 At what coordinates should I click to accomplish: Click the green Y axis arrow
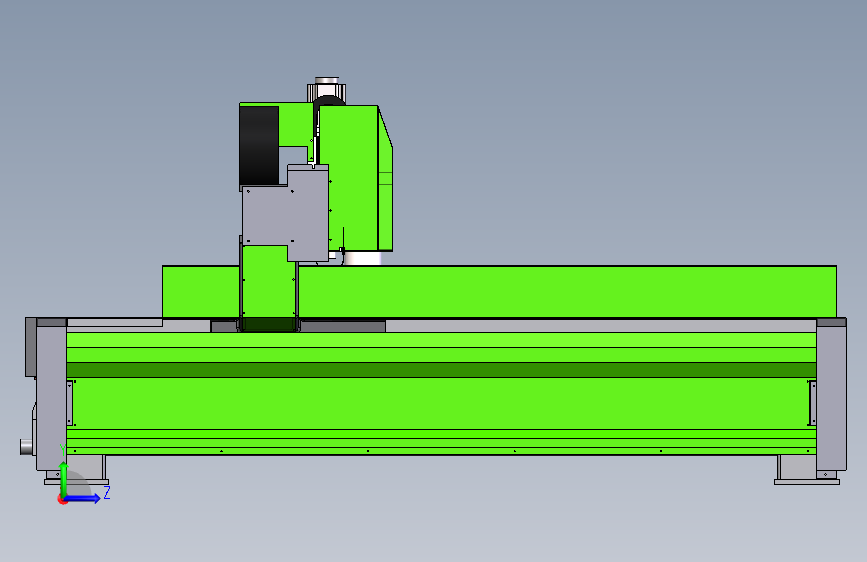[64, 478]
